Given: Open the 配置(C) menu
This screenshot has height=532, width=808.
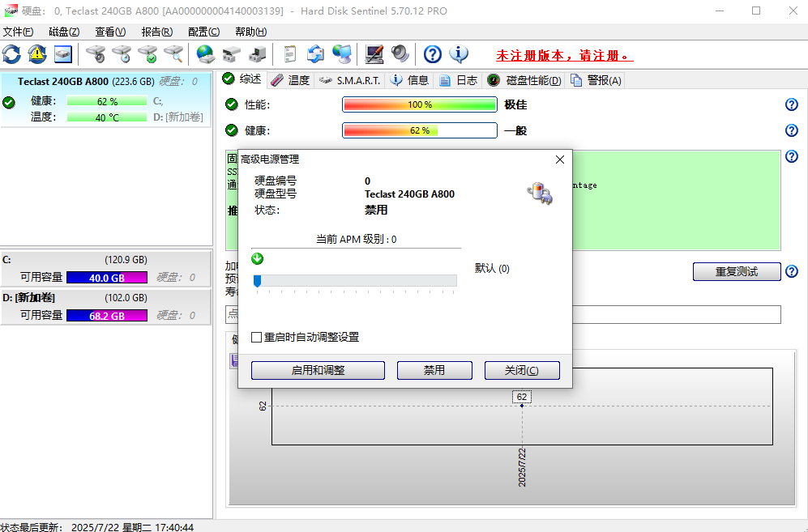Looking at the screenshot, I should [204, 32].
